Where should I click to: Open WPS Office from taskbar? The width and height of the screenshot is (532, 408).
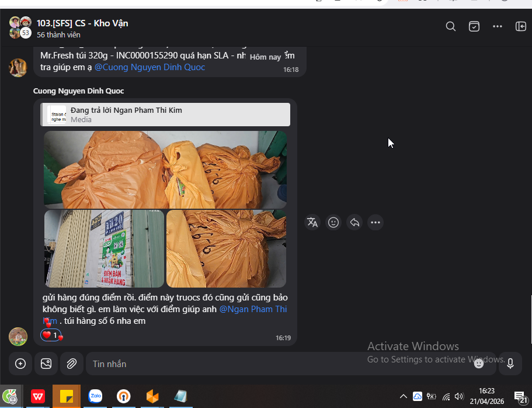coord(37,396)
